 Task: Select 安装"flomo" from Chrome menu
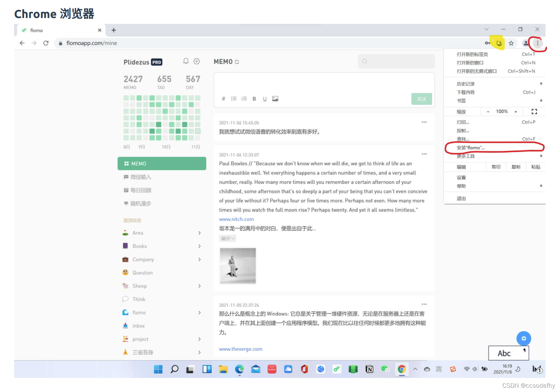495,148
